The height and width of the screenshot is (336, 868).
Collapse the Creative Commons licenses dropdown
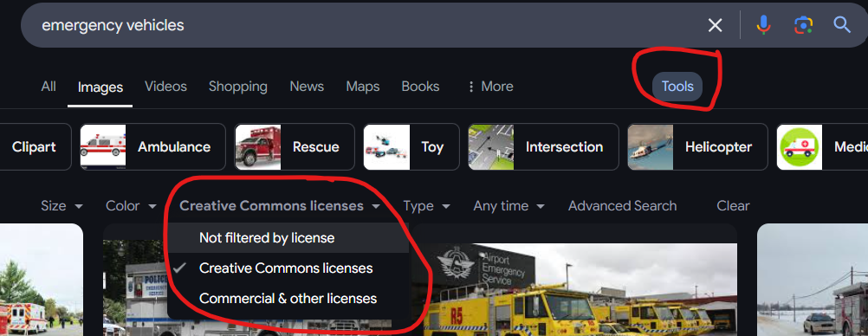click(x=280, y=206)
